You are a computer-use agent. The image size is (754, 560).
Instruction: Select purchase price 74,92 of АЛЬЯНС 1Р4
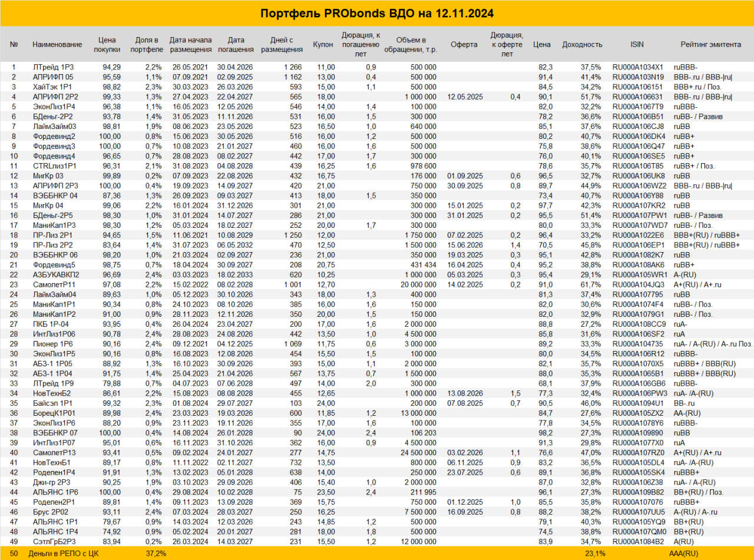(x=111, y=531)
